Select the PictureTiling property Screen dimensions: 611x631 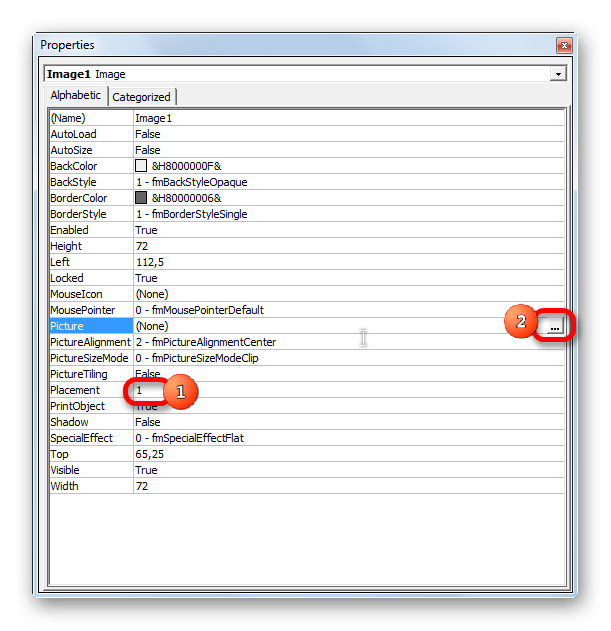pyautogui.click(x=91, y=374)
